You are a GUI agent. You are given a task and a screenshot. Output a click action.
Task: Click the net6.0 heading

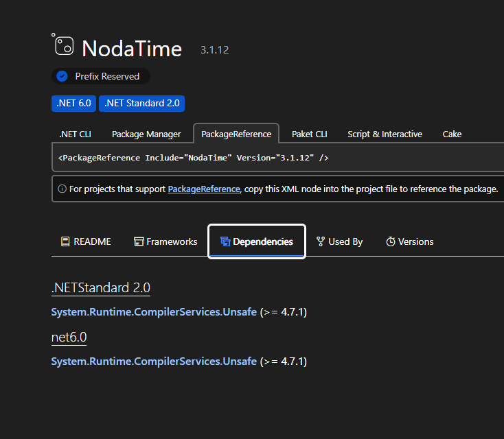tap(69, 337)
